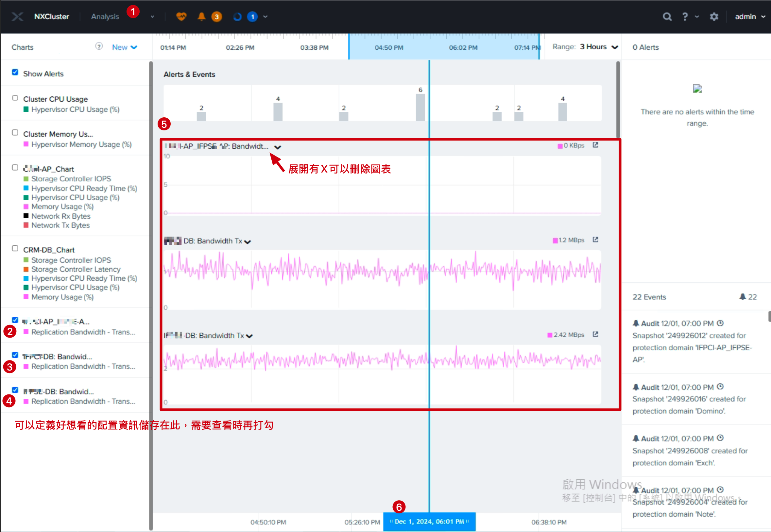Click the help question mark icon

(x=685, y=17)
